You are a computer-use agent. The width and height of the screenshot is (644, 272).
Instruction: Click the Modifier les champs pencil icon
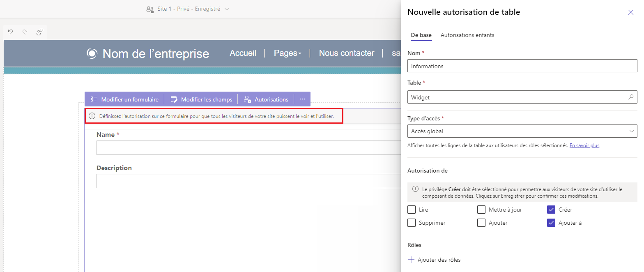[x=174, y=99]
